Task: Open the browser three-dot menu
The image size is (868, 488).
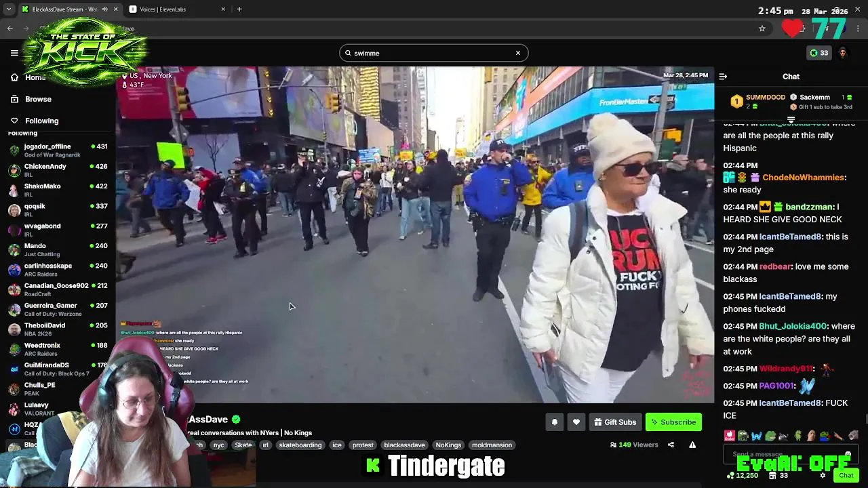Action: [x=859, y=28]
